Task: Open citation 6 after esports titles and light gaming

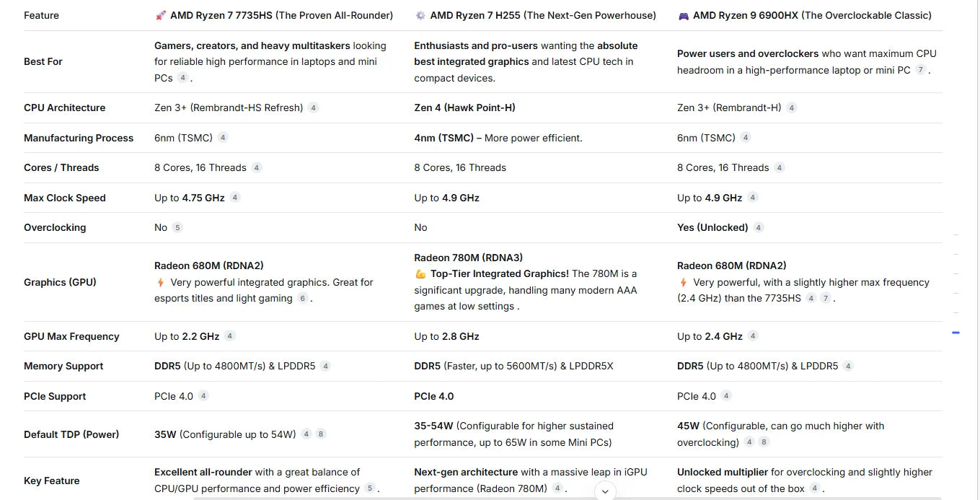Action: click(x=303, y=298)
